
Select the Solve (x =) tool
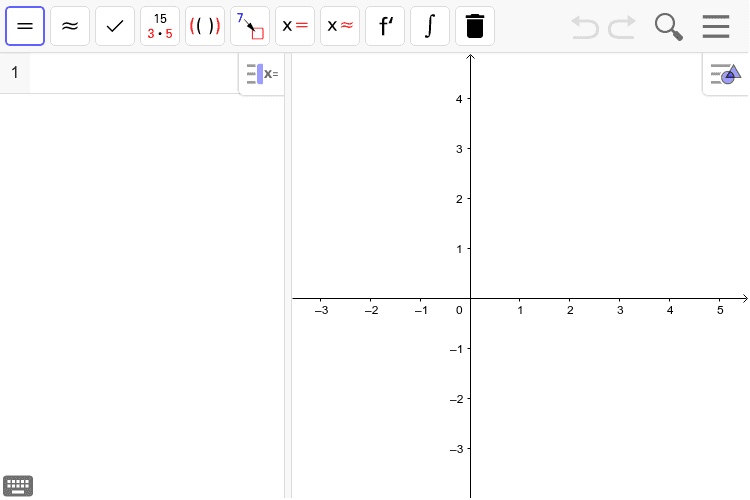coord(295,26)
